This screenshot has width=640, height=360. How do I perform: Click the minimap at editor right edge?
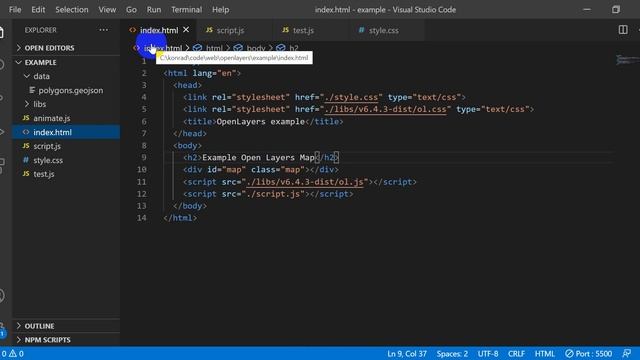tap(627, 60)
